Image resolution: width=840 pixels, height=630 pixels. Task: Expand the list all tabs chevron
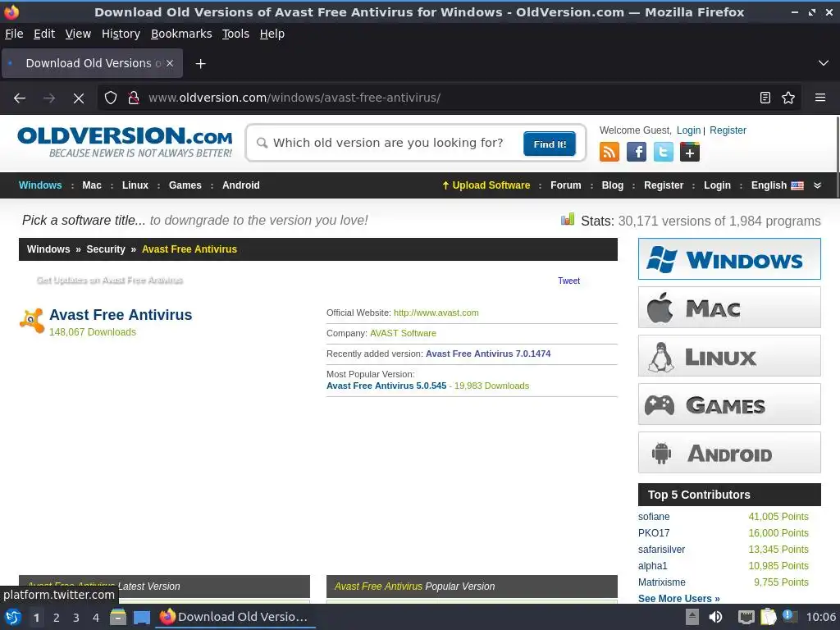point(824,63)
